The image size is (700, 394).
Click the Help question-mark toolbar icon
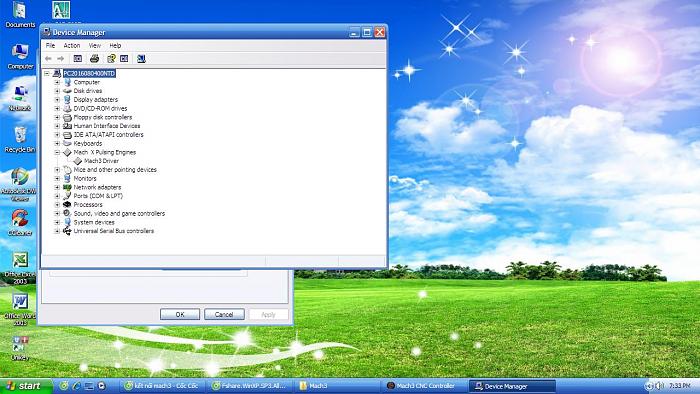tap(111, 58)
